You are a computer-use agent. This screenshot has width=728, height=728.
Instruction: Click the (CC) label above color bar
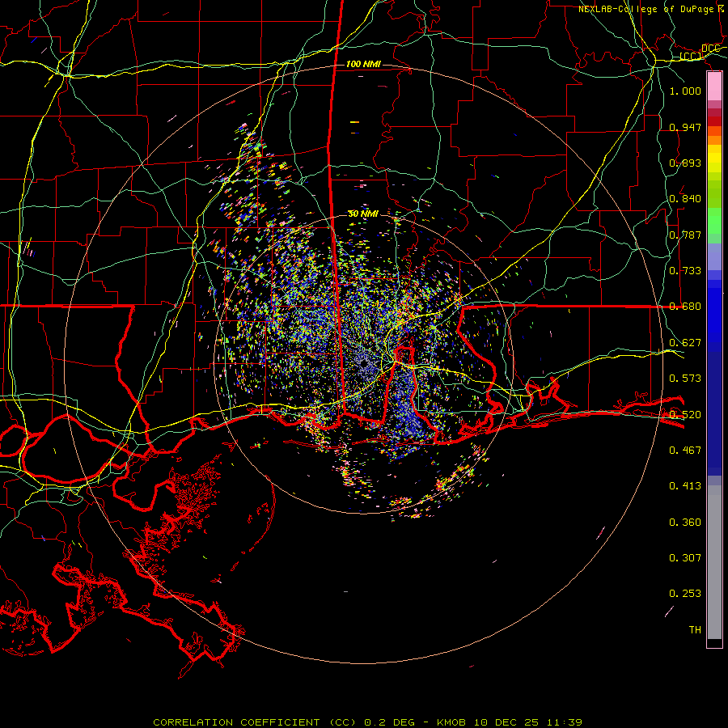691,57
